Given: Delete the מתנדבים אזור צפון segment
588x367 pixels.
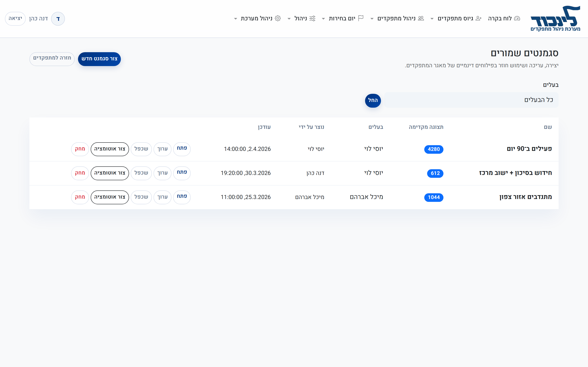Looking at the screenshot, I should 80,197.
